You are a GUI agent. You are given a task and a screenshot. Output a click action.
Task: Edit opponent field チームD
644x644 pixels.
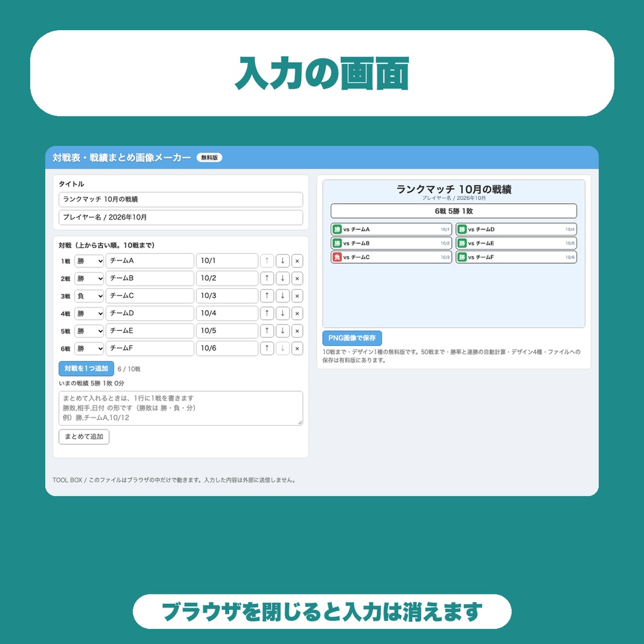point(150,313)
